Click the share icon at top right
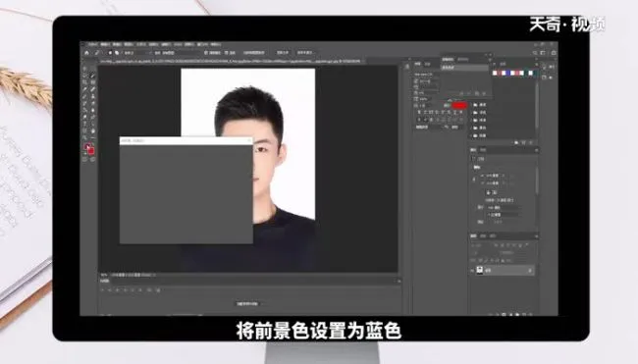The width and height of the screenshot is (638, 364). (x=554, y=53)
